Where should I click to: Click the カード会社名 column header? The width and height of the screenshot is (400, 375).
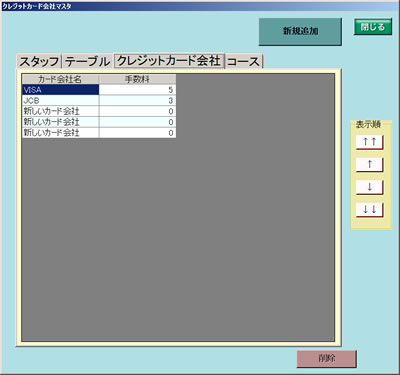[x=60, y=79]
